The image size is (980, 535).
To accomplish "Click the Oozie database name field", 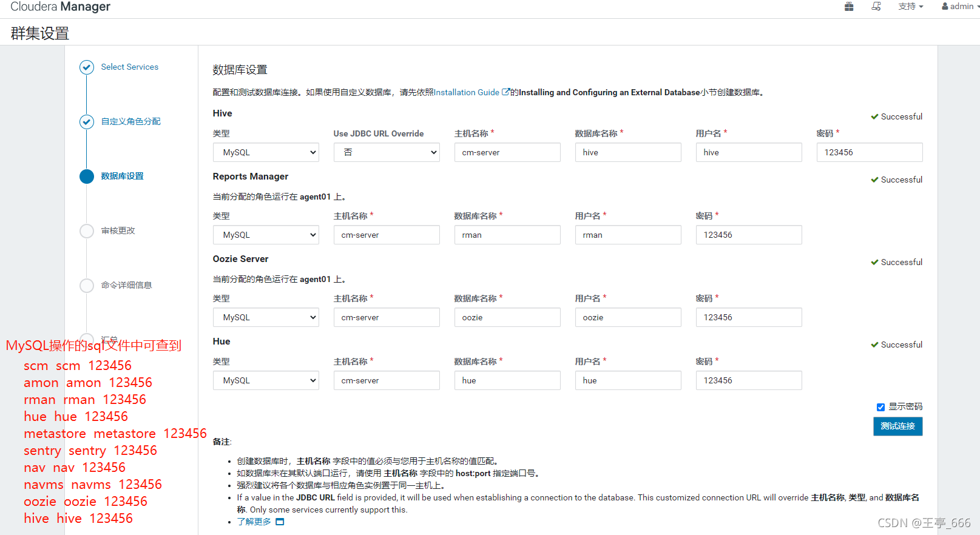I will (507, 317).
